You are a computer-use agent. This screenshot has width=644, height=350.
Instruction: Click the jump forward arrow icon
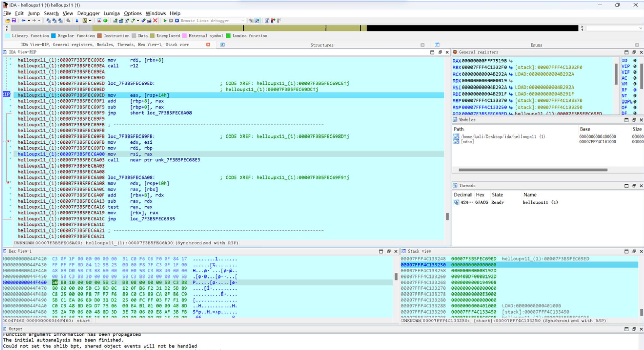point(34,21)
